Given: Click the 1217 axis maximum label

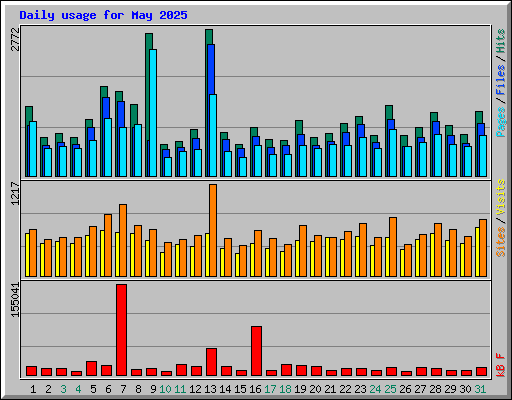Looking at the screenshot, I should [x=15, y=193].
